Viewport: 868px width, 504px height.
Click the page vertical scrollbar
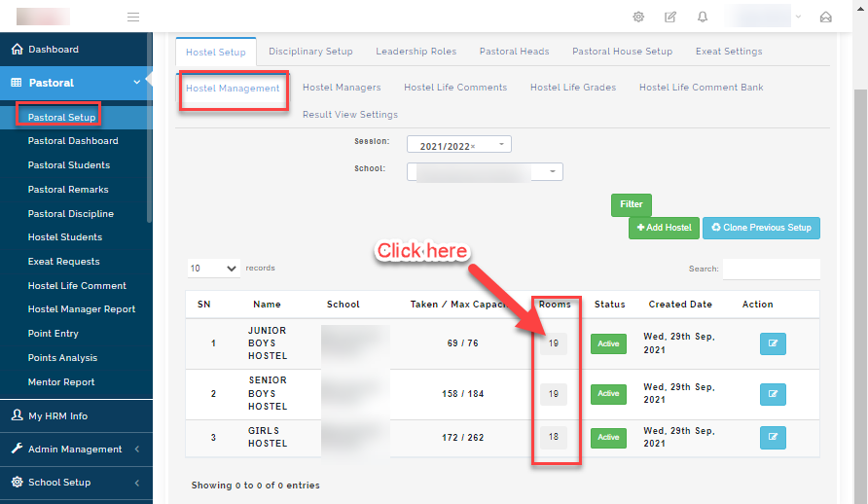(x=861, y=296)
